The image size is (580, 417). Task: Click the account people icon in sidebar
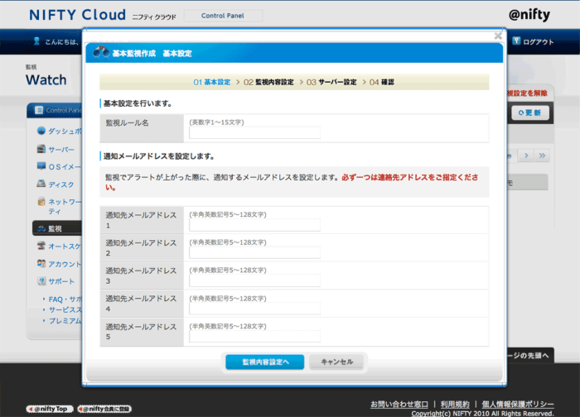tap(41, 263)
